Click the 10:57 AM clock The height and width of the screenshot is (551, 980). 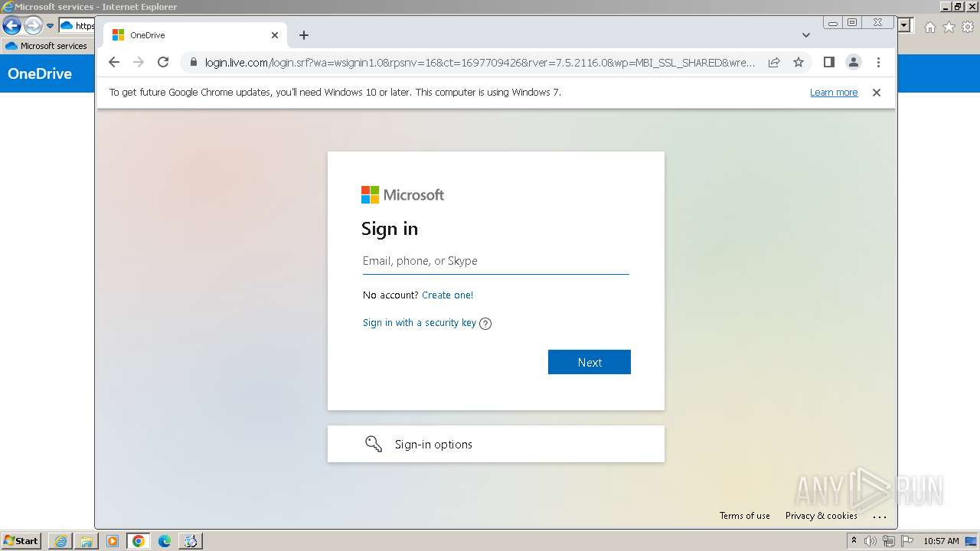click(941, 541)
